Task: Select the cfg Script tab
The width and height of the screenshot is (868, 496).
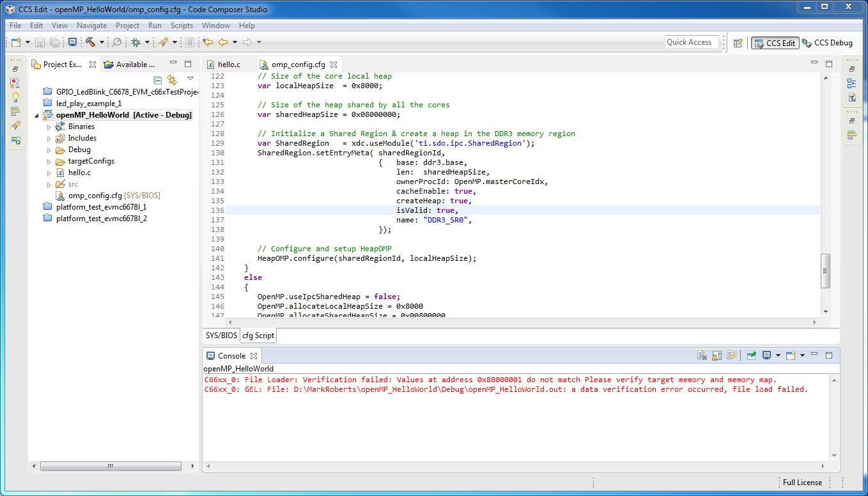Action: pyautogui.click(x=258, y=336)
